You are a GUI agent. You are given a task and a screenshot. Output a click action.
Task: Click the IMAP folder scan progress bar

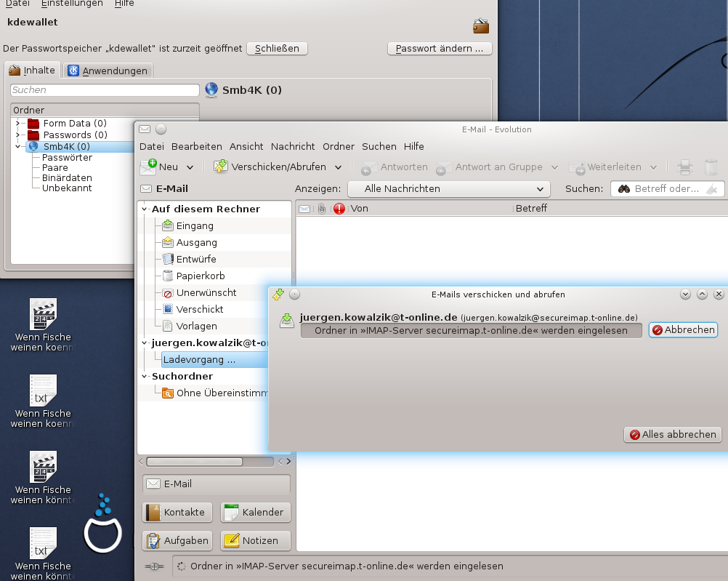(x=472, y=330)
